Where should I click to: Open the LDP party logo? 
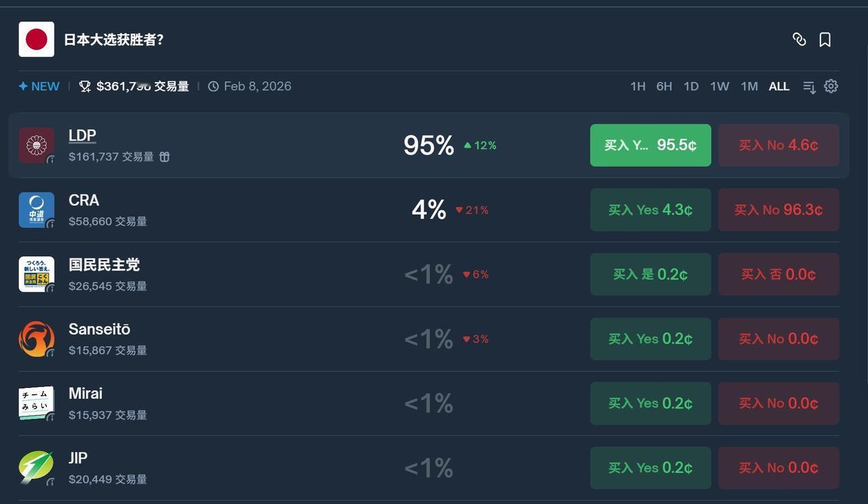point(37,145)
